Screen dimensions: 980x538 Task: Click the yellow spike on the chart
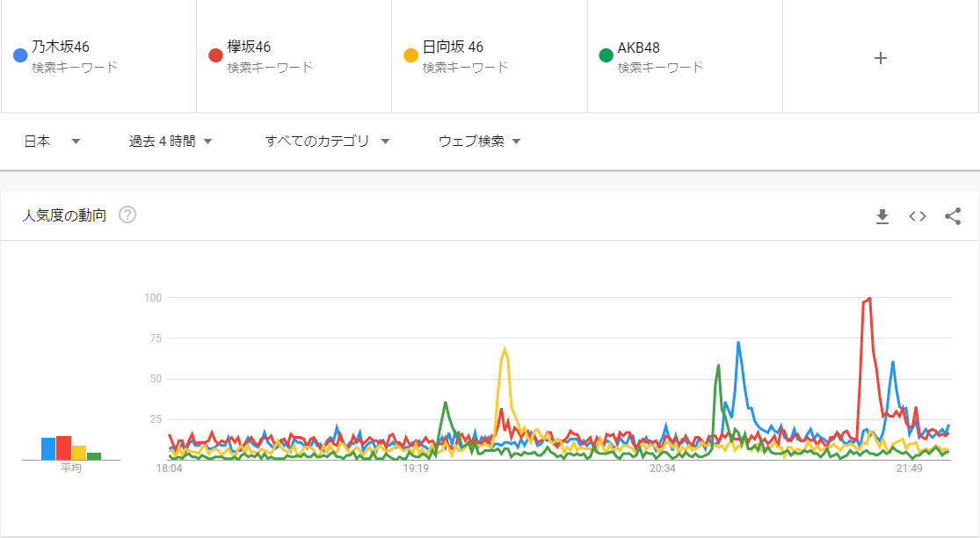pos(505,349)
